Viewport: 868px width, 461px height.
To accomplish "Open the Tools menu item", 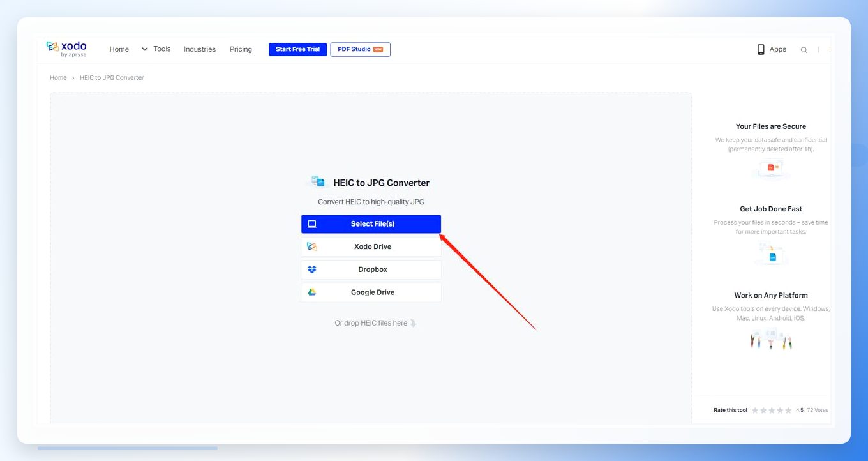I will [162, 49].
